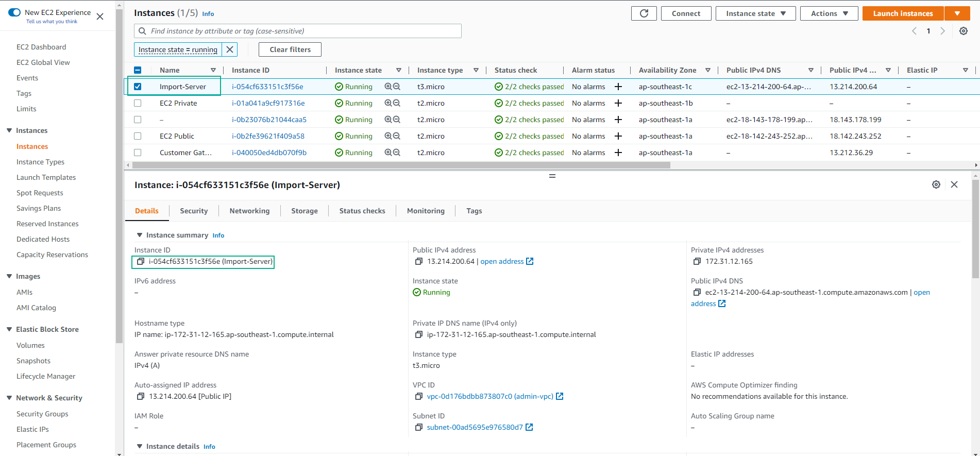Collapse the Network & Security section
The width and height of the screenshot is (980, 456).
[9, 398]
